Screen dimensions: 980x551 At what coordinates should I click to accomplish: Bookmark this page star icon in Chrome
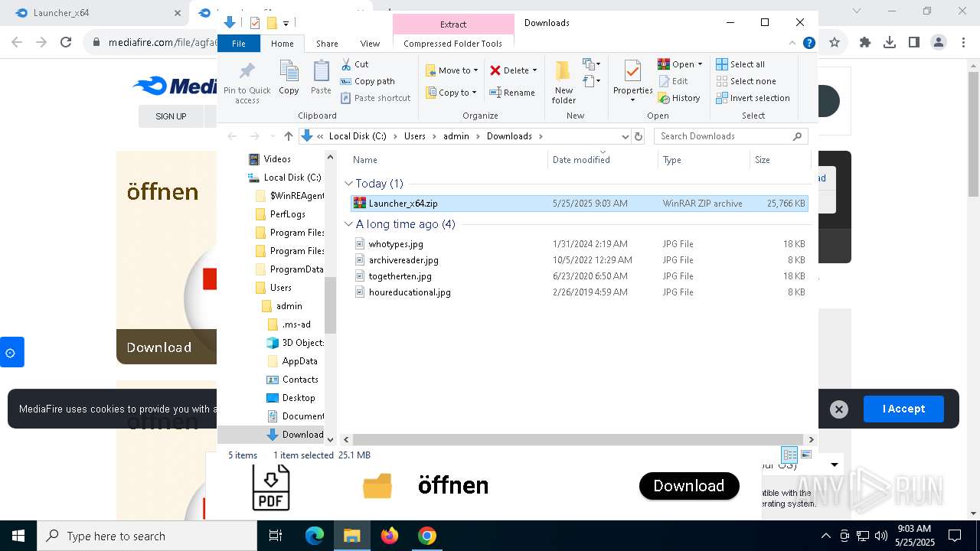click(835, 43)
